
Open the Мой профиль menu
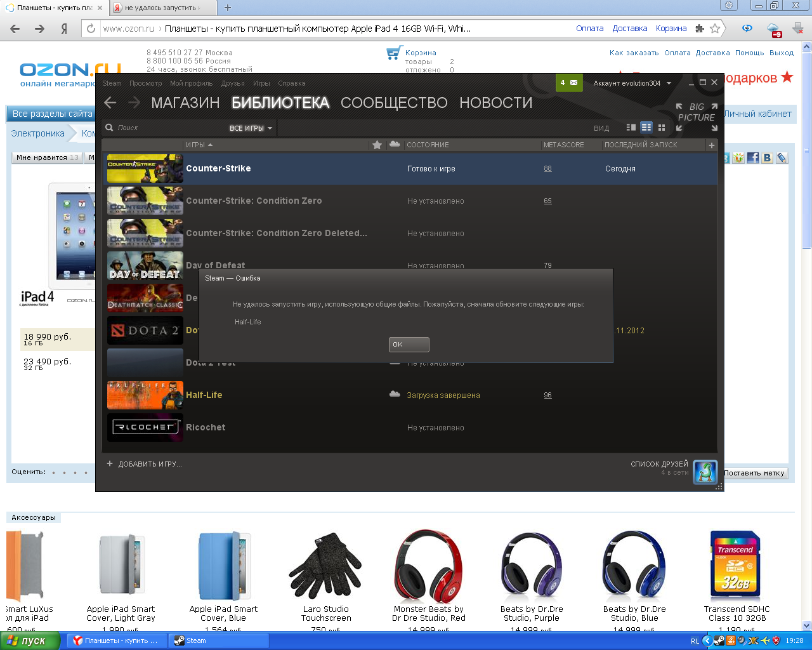[191, 83]
